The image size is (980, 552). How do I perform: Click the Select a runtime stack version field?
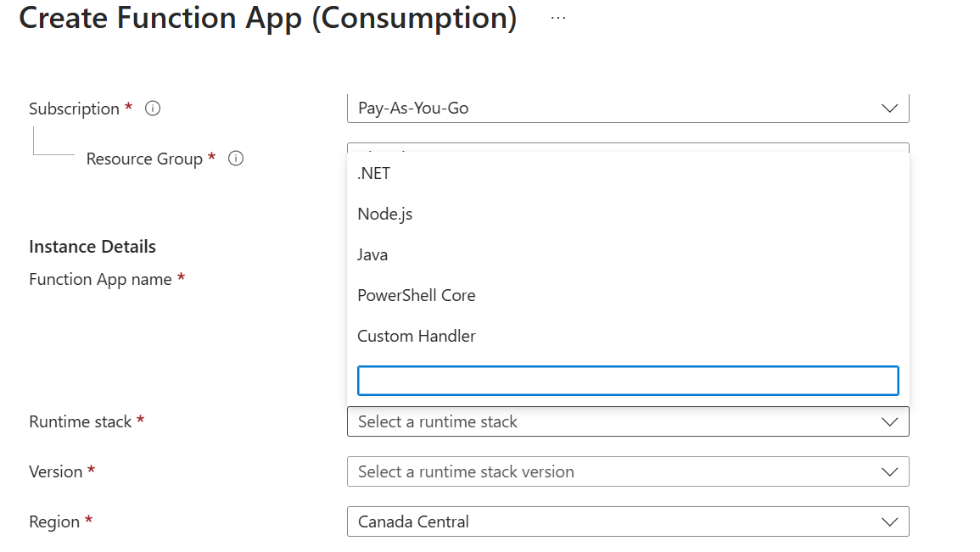pyautogui.click(x=628, y=472)
